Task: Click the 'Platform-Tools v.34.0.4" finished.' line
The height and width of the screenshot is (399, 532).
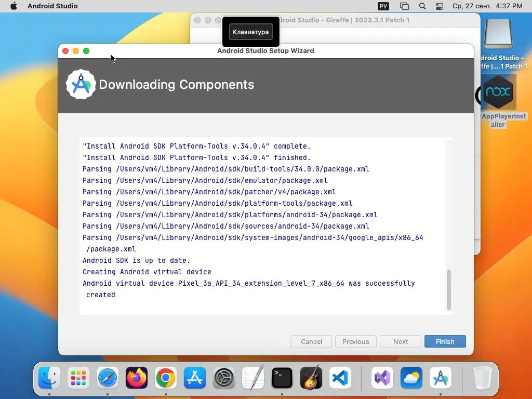Action: (x=196, y=158)
